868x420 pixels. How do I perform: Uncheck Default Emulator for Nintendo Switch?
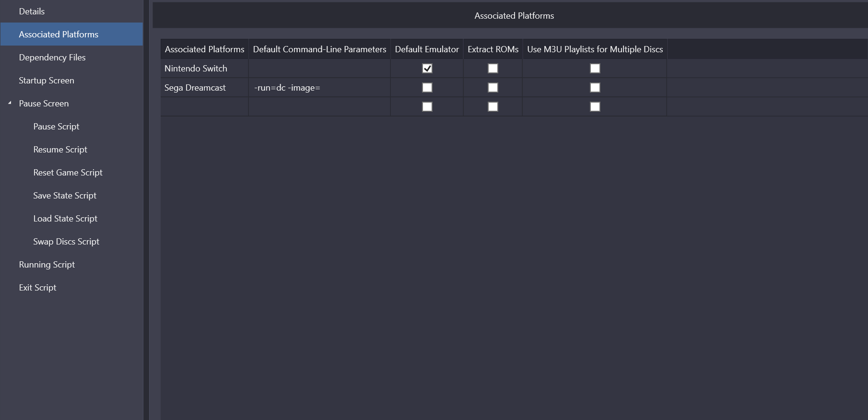427,69
